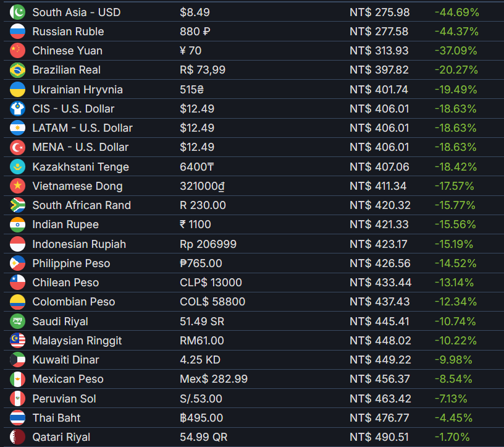This screenshot has height=447, width=504.
Task: Select the Malaysian Ringgit currency name
Action: [77, 341]
